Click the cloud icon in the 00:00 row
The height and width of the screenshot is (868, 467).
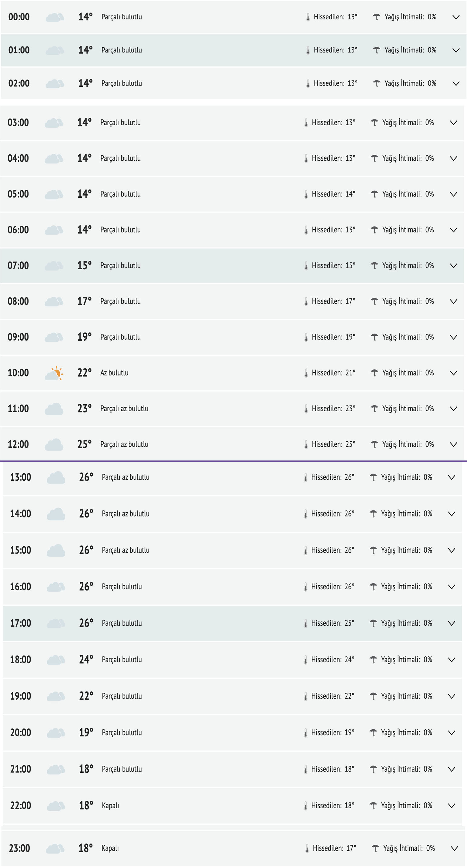click(55, 17)
